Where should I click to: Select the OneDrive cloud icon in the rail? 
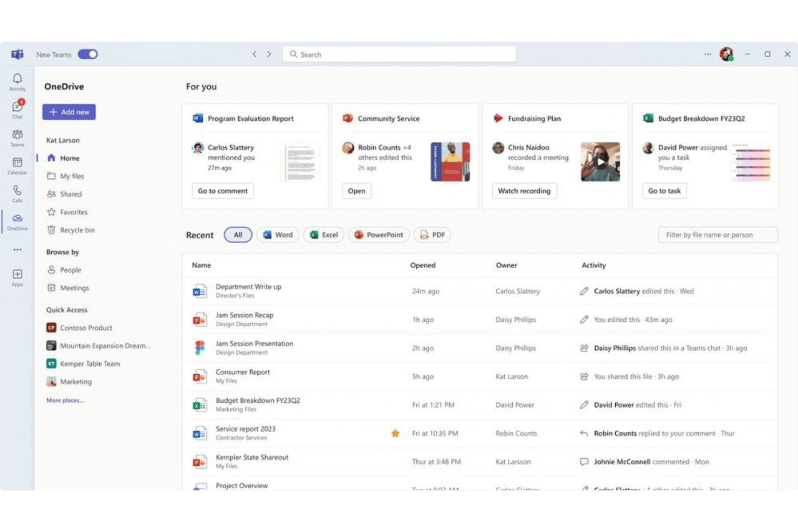(x=17, y=222)
